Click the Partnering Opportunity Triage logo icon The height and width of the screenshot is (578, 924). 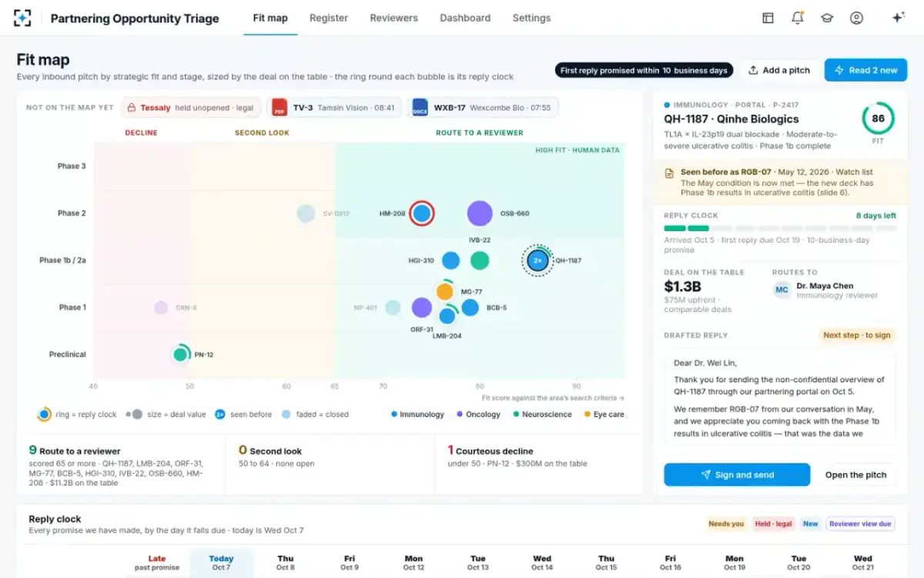pos(23,18)
